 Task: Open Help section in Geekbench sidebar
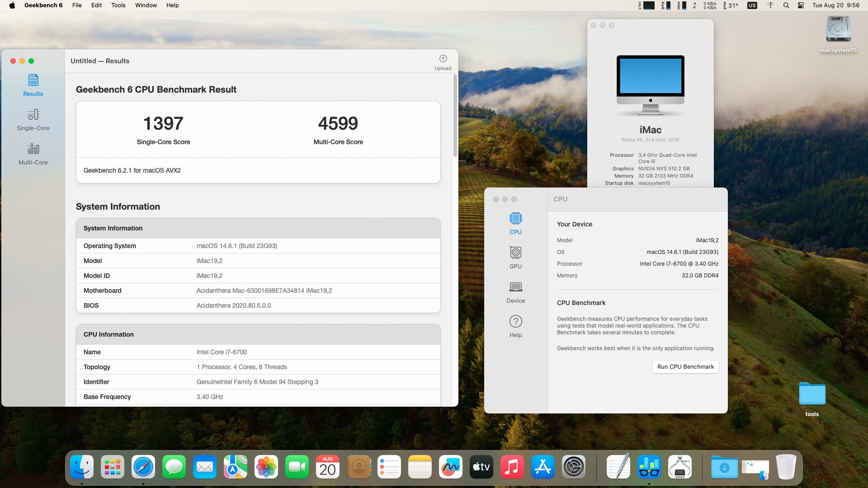tap(515, 327)
